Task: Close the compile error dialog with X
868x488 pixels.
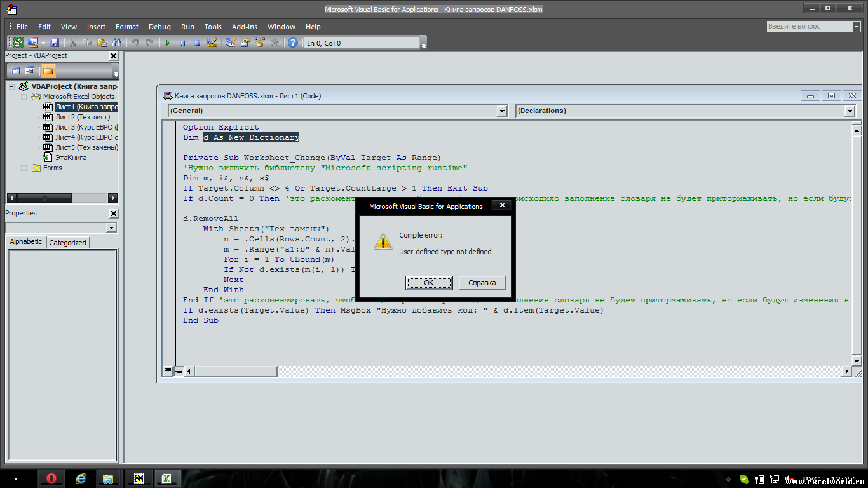Action: [502, 205]
